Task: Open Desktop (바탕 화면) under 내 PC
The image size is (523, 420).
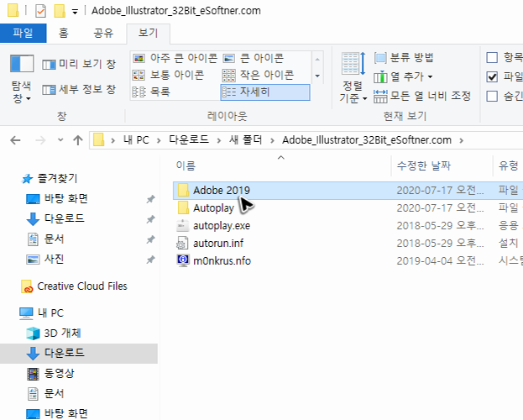Action: click(57, 413)
